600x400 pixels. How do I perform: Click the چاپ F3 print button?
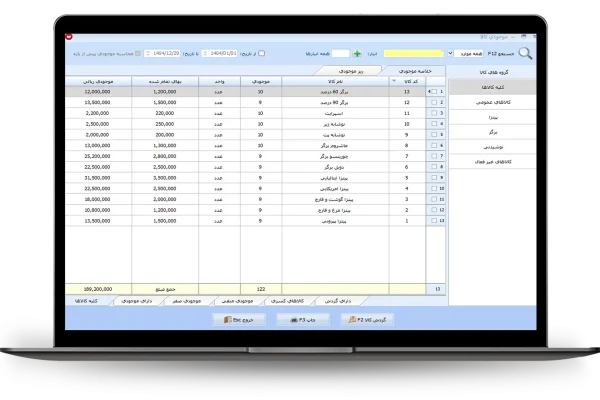pos(303,320)
